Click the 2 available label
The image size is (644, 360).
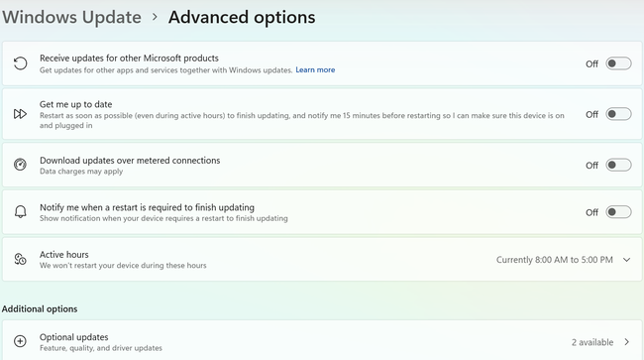tap(592, 342)
